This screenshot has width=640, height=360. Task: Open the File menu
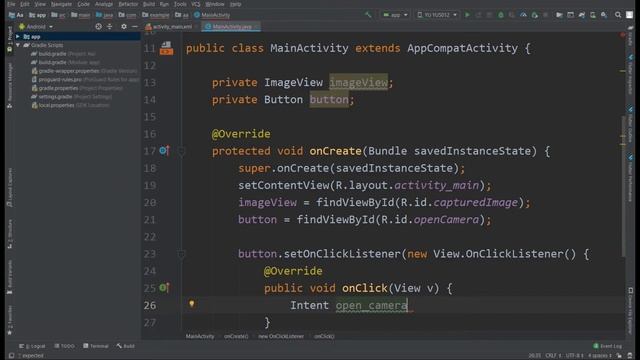[11, 4]
